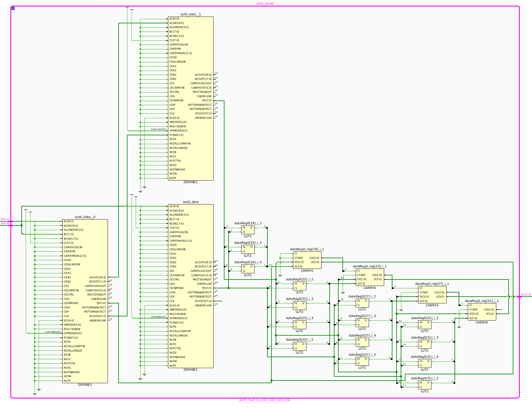Click B[17:0] pin of out0_data__0
Viewport: 532px width, 408px height.
[69, 234]
